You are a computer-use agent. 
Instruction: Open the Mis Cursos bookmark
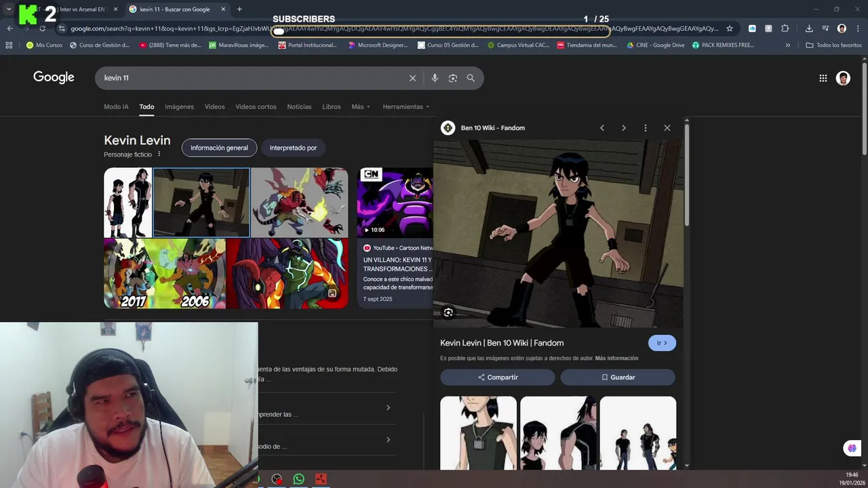45,45
